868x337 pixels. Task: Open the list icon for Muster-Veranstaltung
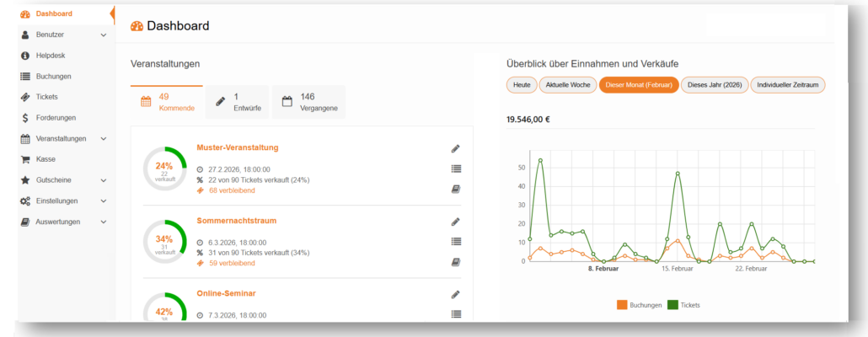[456, 168]
